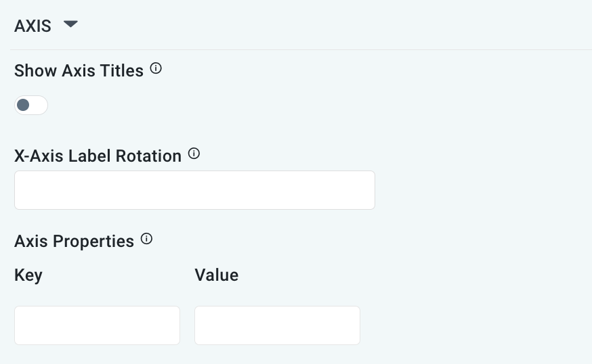
Task: Click the Value column label
Action: tap(216, 275)
